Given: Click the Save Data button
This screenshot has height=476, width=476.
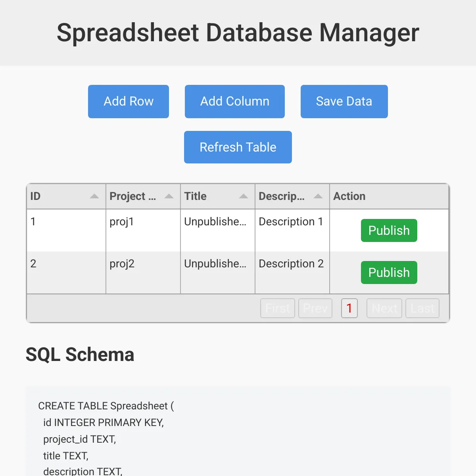Looking at the screenshot, I should (x=344, y=102).
